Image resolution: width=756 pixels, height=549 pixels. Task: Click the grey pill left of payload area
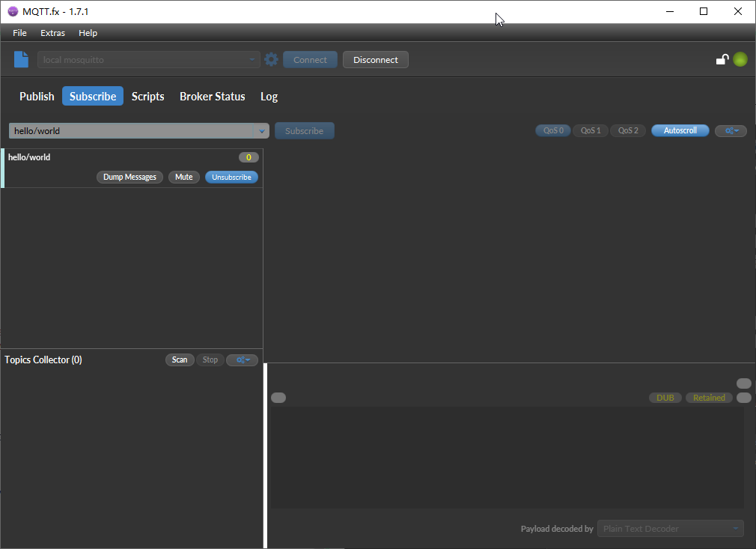(278, 398)
